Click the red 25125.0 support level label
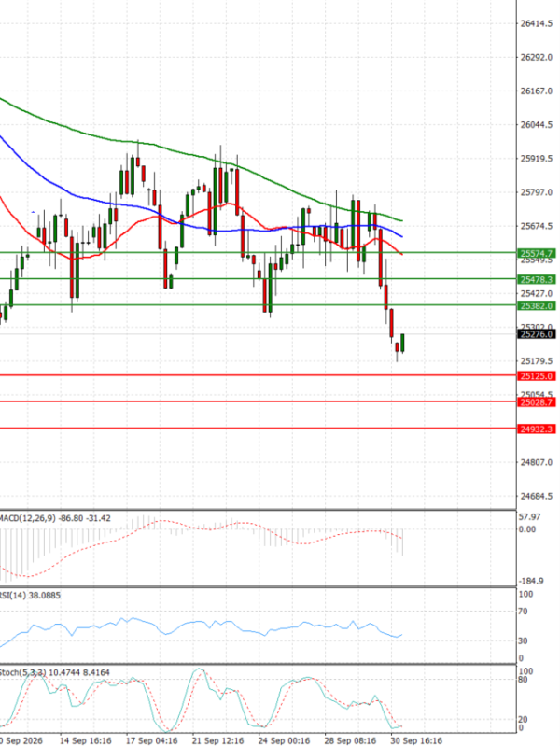This screenshot has width=560, height=746. [537, 376]
